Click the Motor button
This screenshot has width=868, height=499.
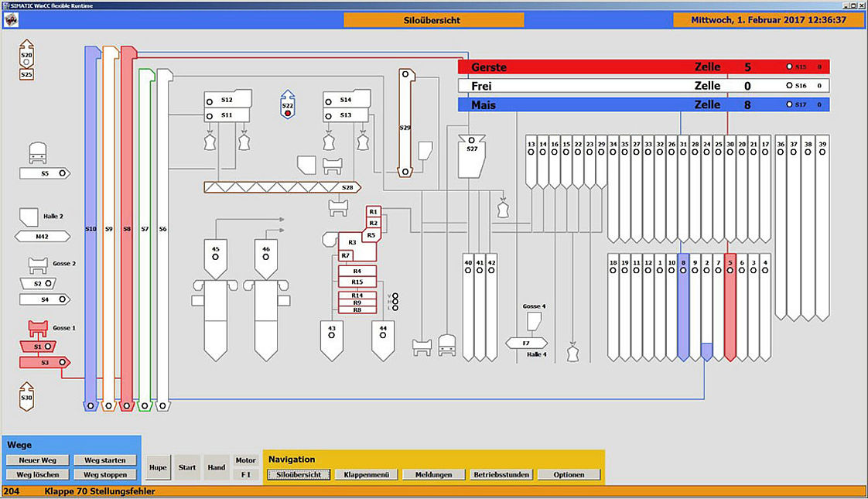[x=246, y=460]
